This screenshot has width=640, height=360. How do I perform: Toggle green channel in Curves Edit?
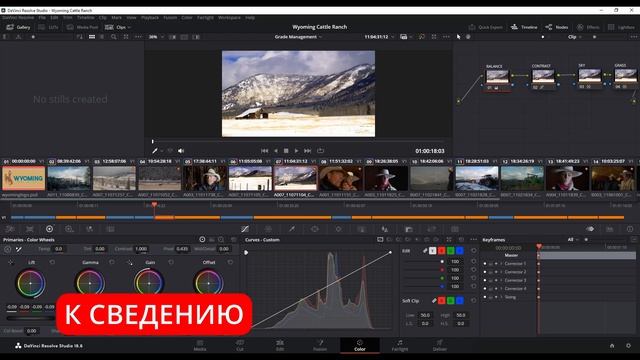[x=451, y=251]
